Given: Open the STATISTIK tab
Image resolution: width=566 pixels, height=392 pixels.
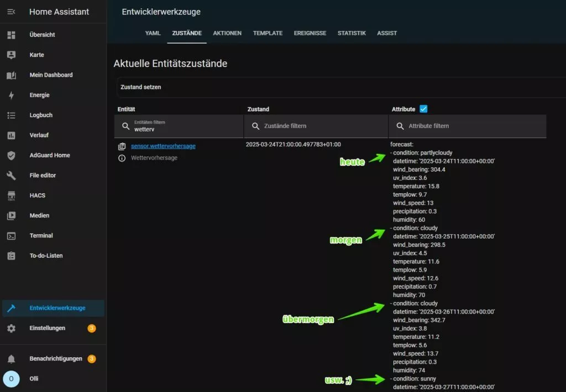Looking at the screenshot, I should pyautogui.click(x=352, y=33).
